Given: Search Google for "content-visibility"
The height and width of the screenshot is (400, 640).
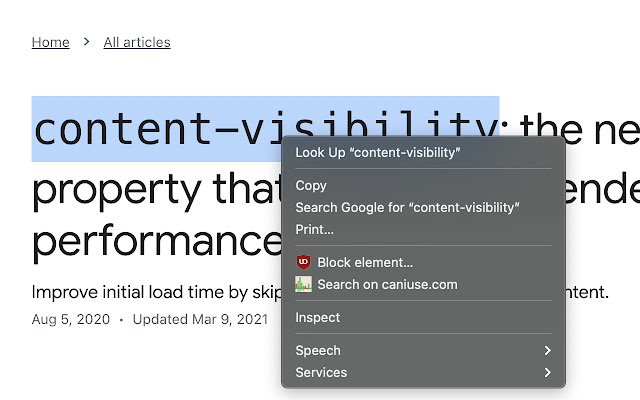Looking at the screenshot, I should 407,208.
